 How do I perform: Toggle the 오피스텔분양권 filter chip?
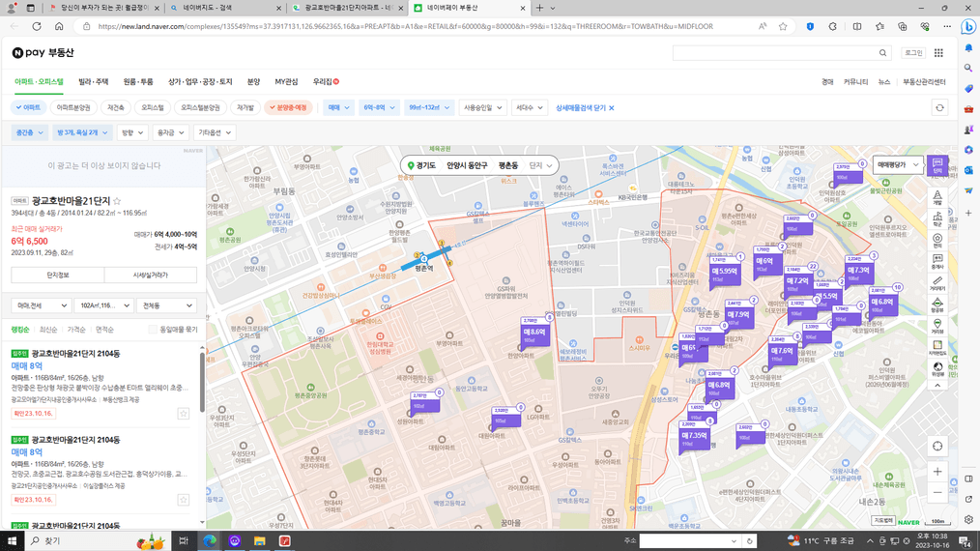pyautogui.click(x=200, y=107)
